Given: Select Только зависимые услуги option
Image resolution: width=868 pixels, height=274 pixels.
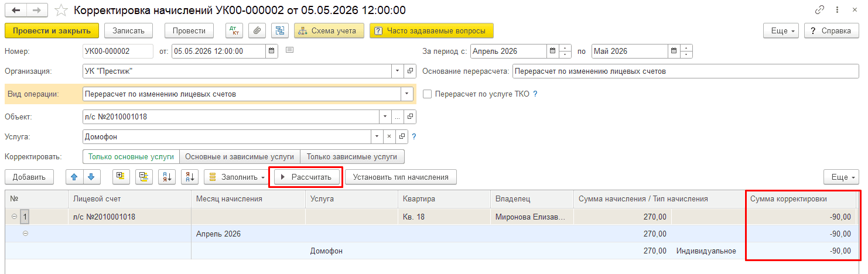Looking at the screenshot, I should tap(352, 157).
